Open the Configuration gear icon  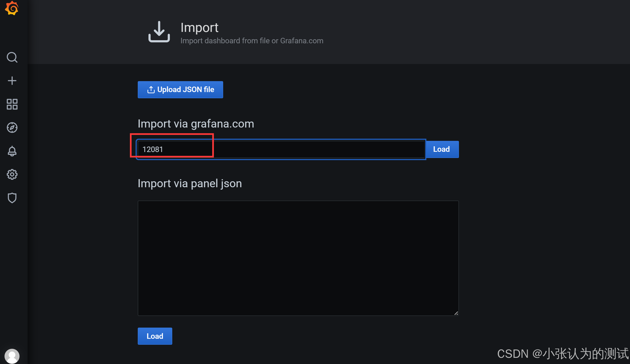point(12,174)
